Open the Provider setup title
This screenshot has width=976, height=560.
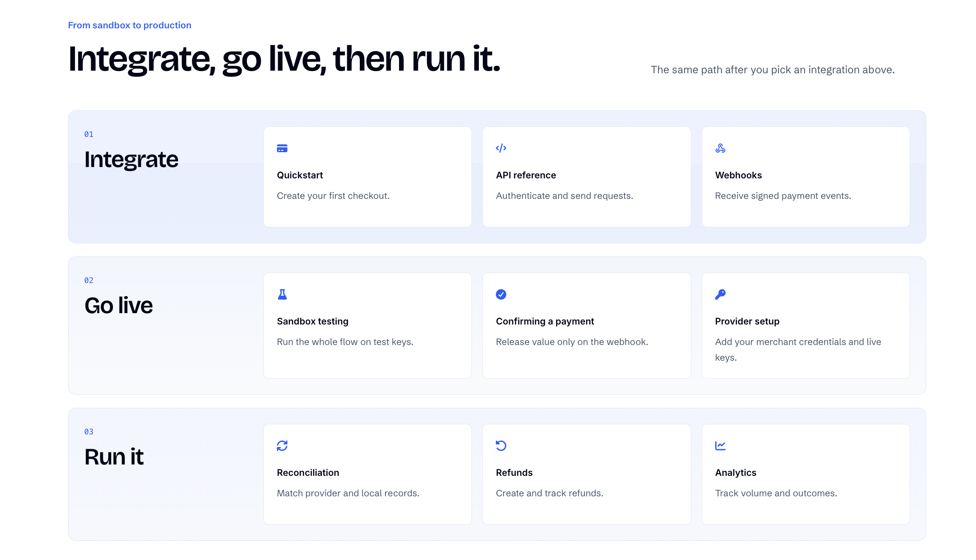(x=747, y=321)
